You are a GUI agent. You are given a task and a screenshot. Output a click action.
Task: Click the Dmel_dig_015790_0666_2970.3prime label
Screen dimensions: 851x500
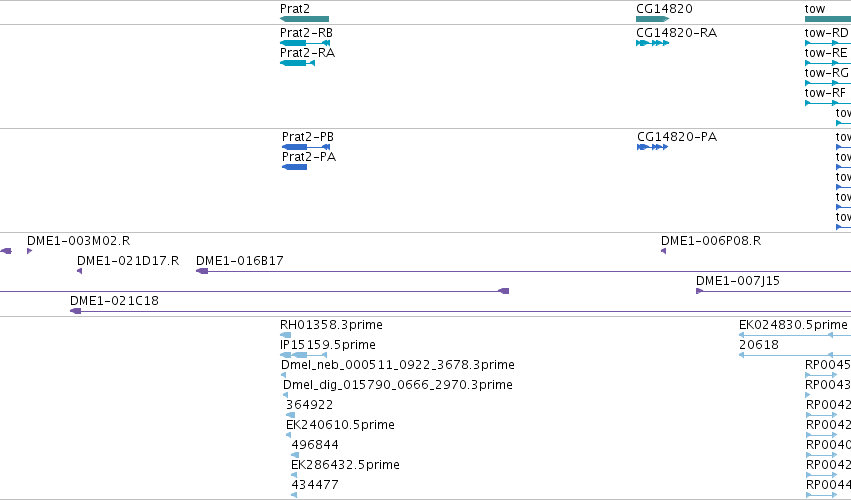398,385
